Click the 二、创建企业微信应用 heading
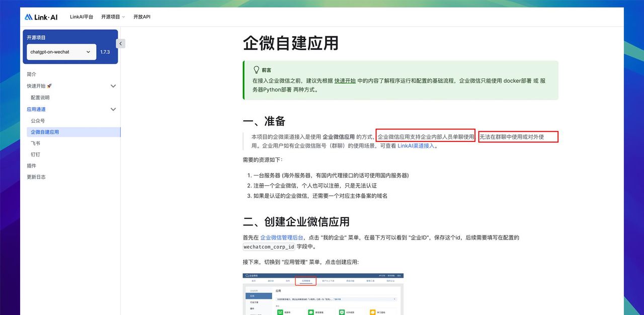The height and width of the screenshot is (315, 644). (296, 222)
